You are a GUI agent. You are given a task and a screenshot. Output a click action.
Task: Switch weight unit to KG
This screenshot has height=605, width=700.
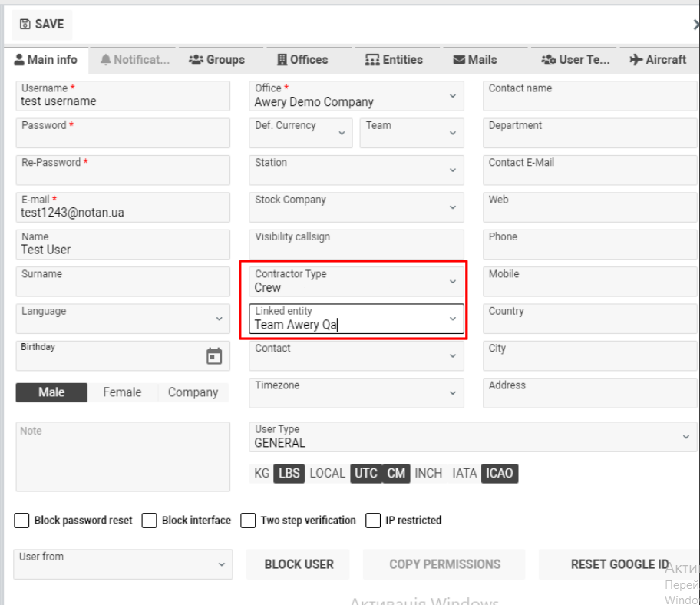click(x=262, y=473)
